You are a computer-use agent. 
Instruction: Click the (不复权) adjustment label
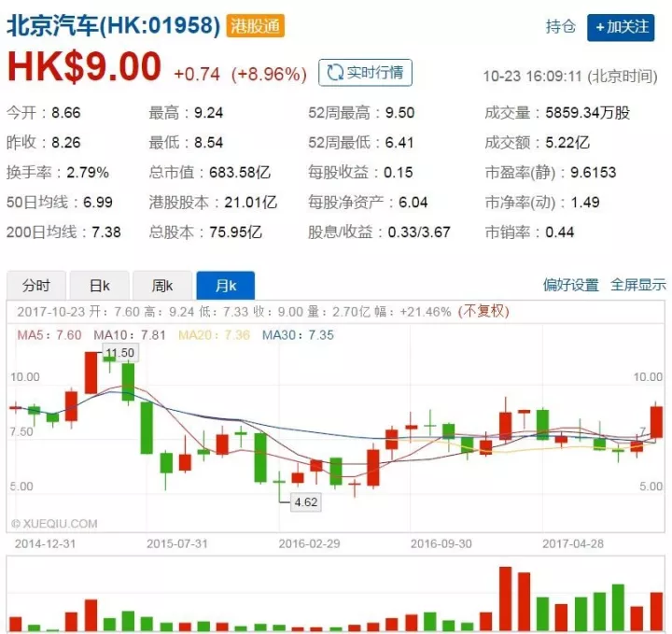click(483, 311)
